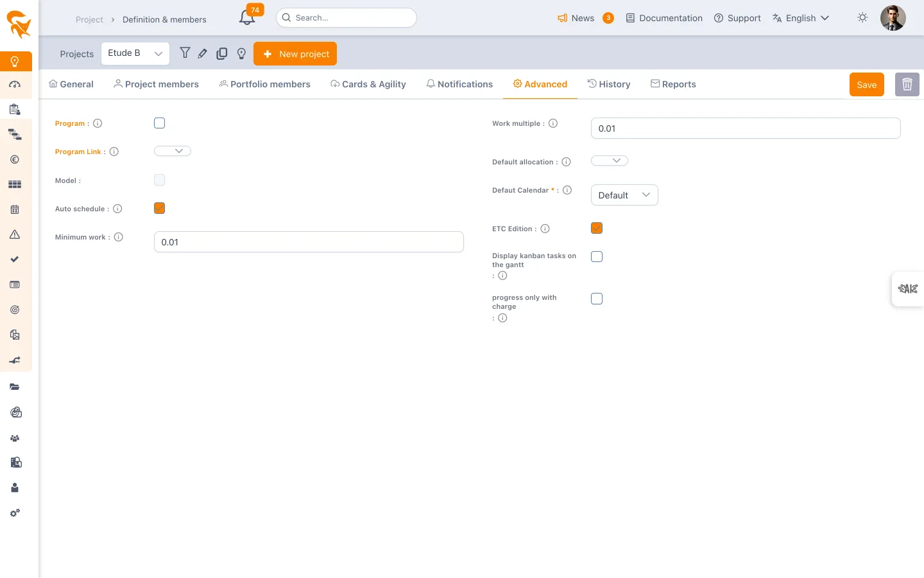Image resolution: width=924 pixels, height=578 pixels.
Task: Open the checkmark icon in the sidebar
Action: tap(15, 259)
